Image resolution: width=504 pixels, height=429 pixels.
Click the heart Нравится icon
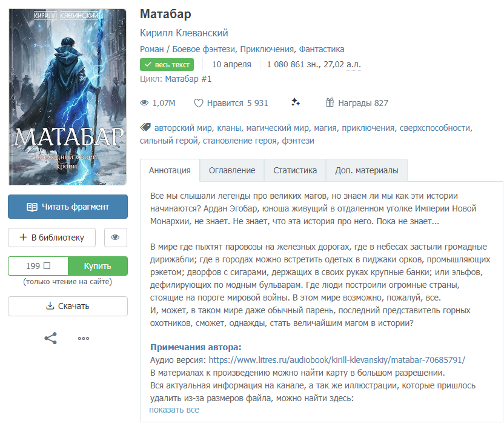click(x=199, y=103)
